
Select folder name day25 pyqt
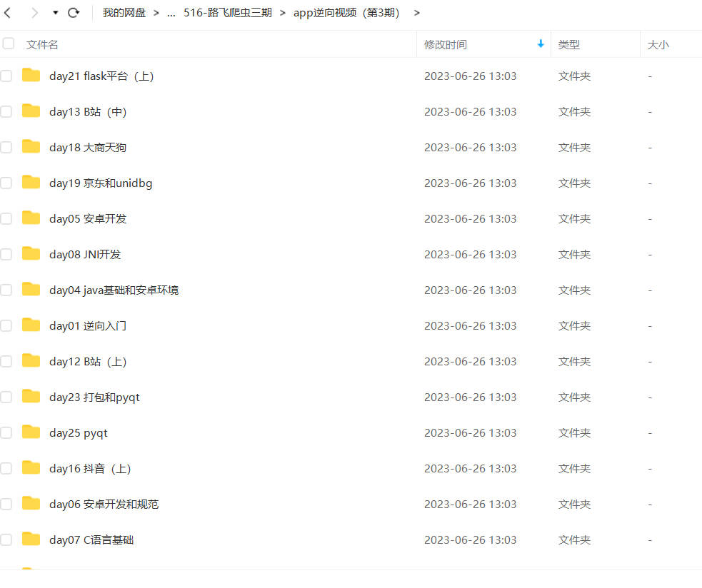point(79,433)
